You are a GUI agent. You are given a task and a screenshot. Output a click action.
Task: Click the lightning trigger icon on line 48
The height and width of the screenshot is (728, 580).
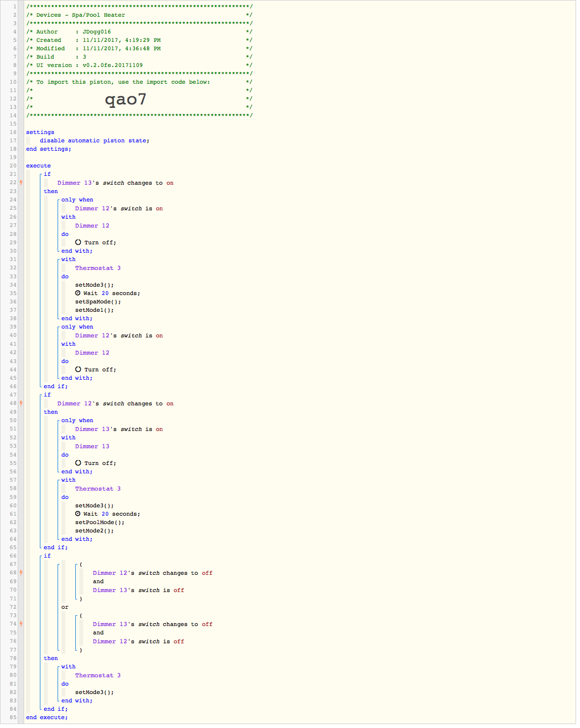[21, 403]
